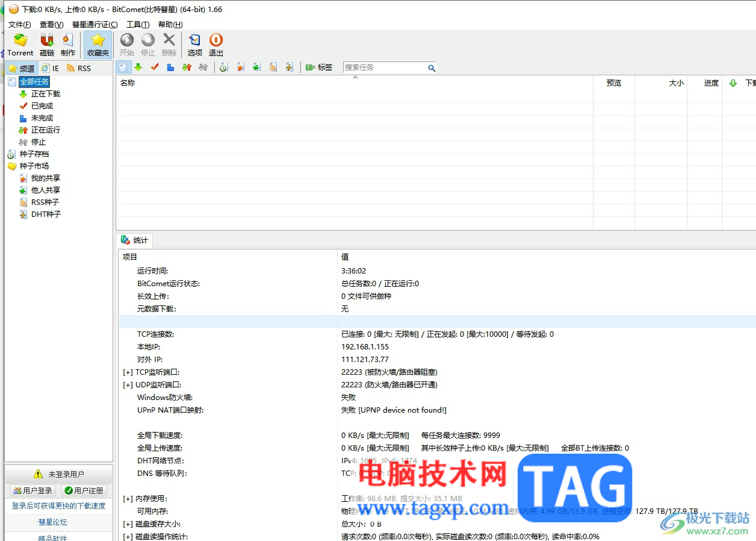The image size is (756, 541).
Task: Click the 退出 exit toolbar icon
Action: tap(216, 45)
